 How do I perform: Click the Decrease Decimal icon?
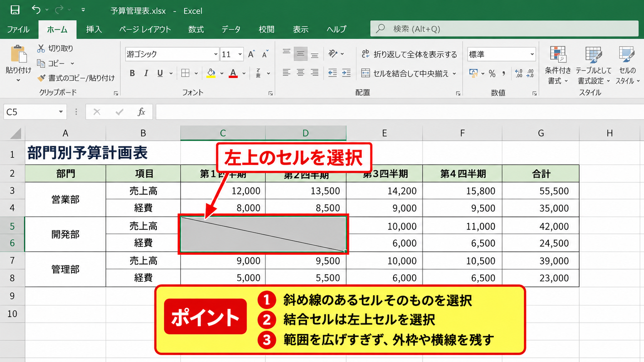[x=530, y=73]
